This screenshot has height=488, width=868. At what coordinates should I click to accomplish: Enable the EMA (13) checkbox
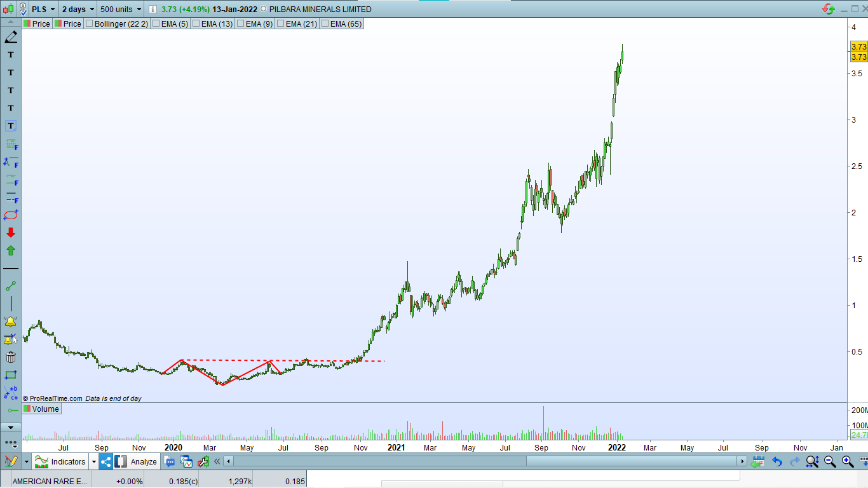196,24
